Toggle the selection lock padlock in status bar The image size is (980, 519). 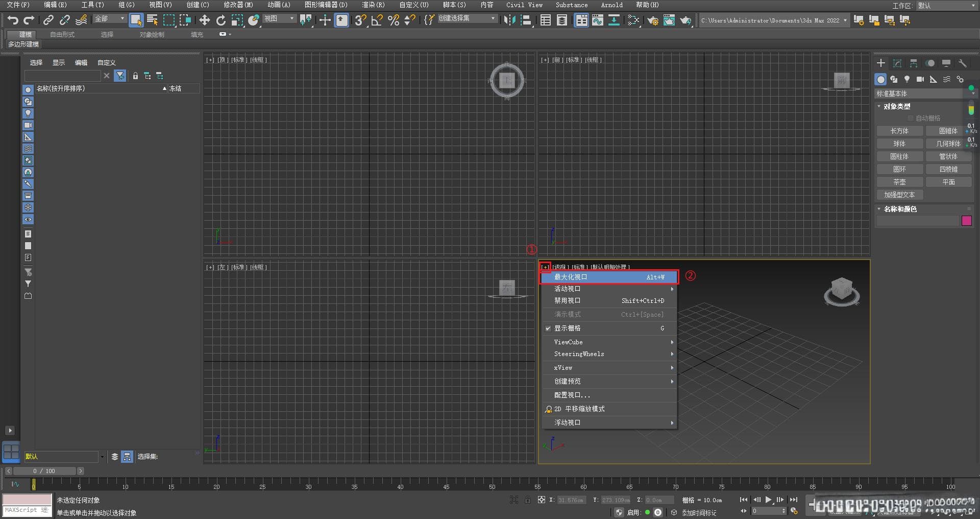click(527, 500)
